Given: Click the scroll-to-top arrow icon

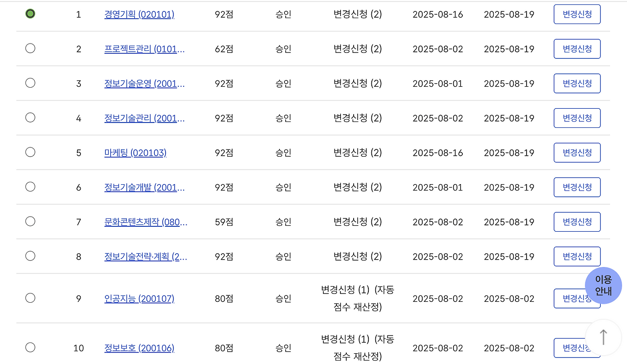Looking at the screenshot, I should coord(603,338).
